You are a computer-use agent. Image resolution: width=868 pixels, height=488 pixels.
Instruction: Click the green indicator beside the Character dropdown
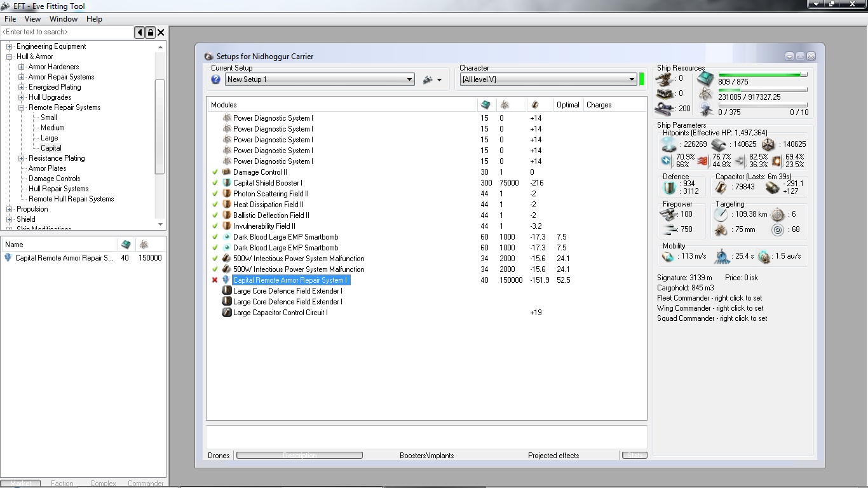(641, 79)
